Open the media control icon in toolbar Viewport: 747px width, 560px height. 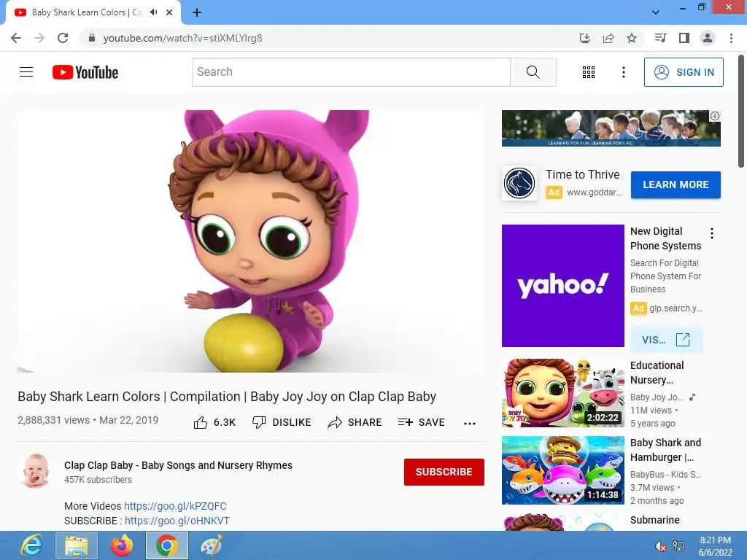660,38
